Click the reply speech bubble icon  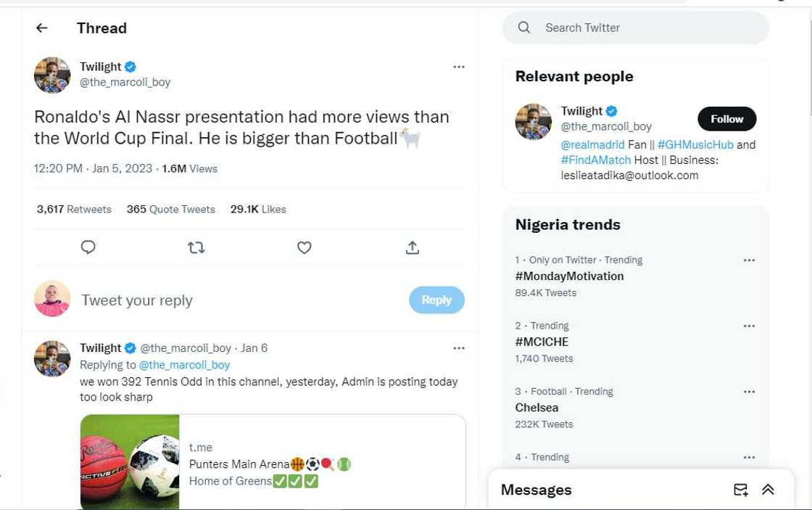tap(88, 247)
